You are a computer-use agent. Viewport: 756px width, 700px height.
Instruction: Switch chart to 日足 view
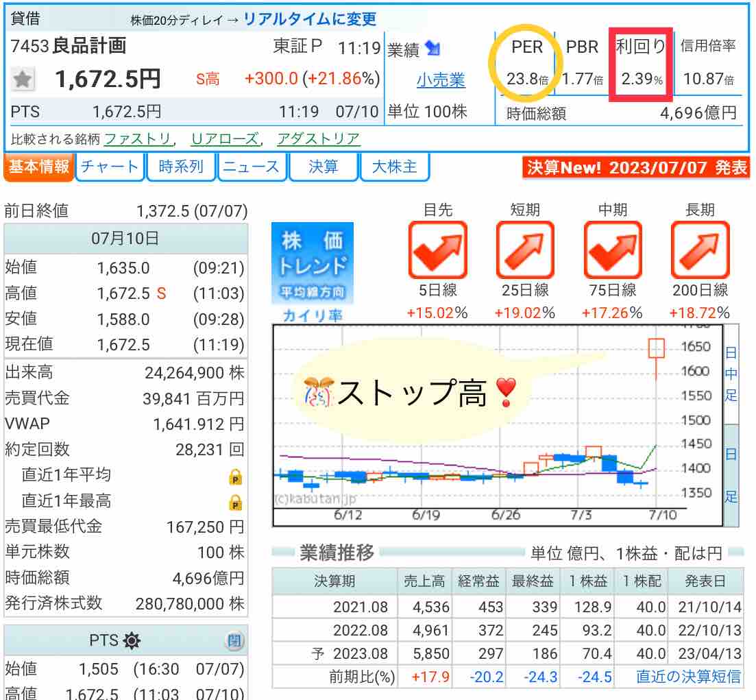(731, 475)
